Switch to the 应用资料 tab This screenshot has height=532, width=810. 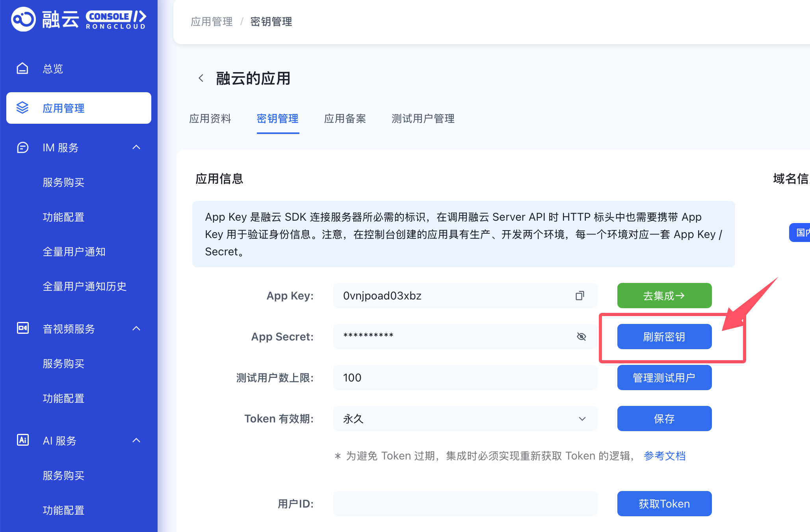[x=210, y=119]
